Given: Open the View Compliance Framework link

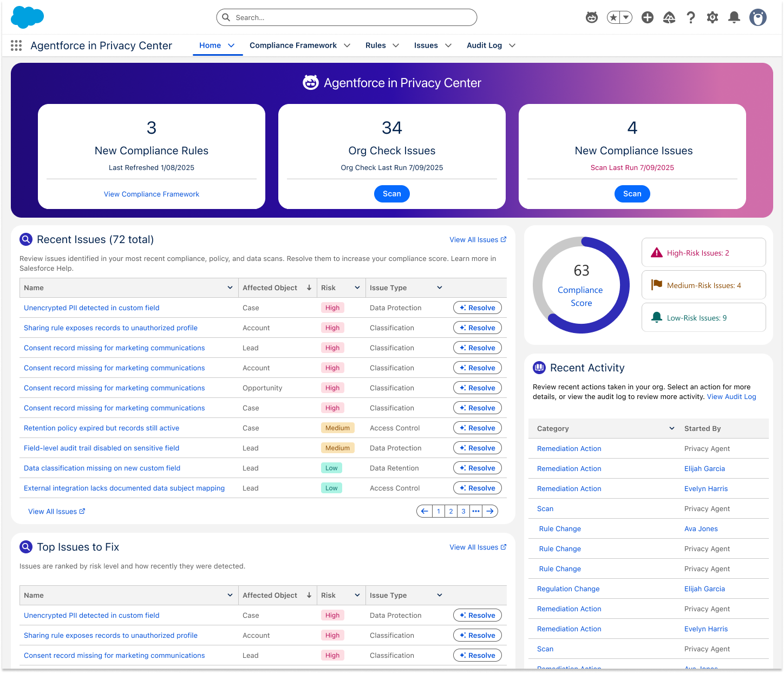Looking at the screenshot, I should click(x=152, y=194).
